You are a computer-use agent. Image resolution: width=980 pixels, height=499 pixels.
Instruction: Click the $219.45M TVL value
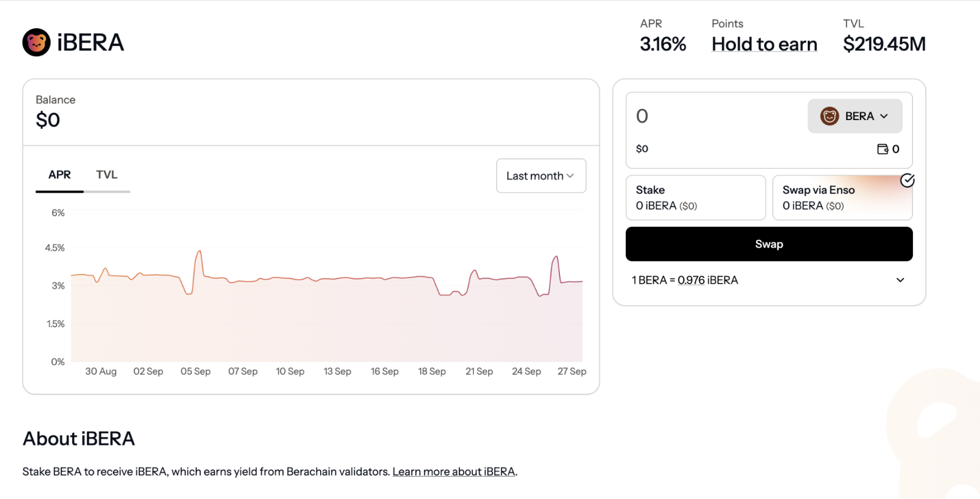click(x=884, y=44)
